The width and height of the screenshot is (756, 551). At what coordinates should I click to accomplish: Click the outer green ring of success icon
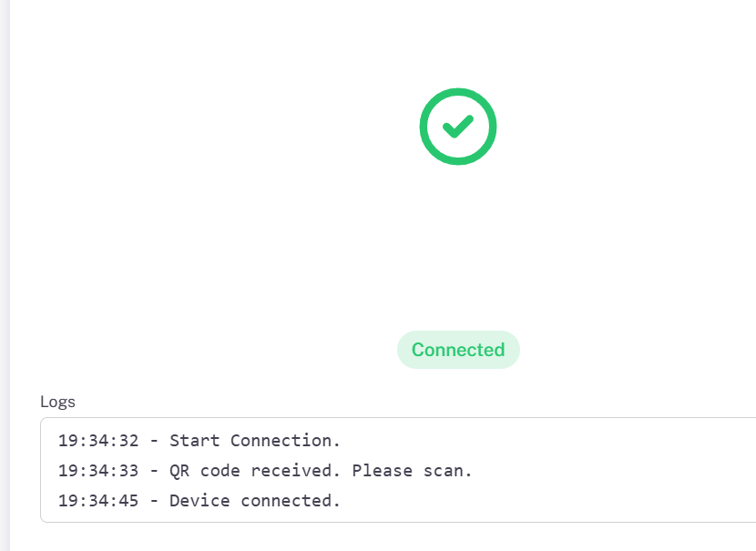[x=424, y=127]
